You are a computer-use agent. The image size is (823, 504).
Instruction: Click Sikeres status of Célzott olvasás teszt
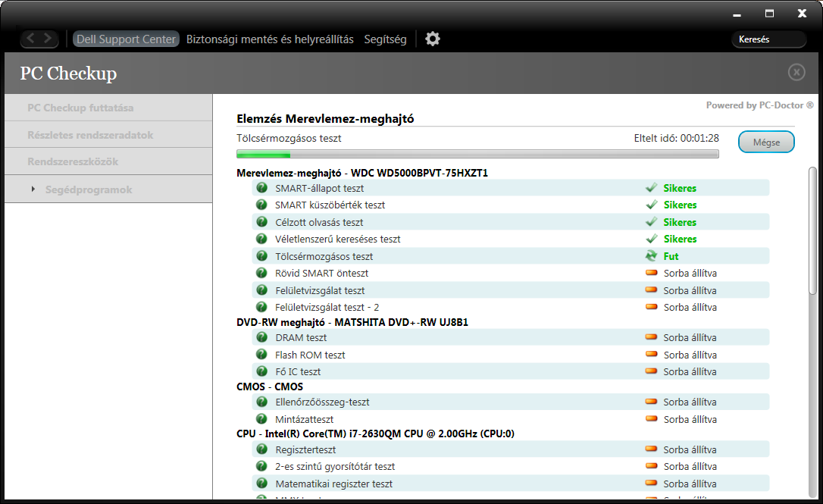(680, 222)
